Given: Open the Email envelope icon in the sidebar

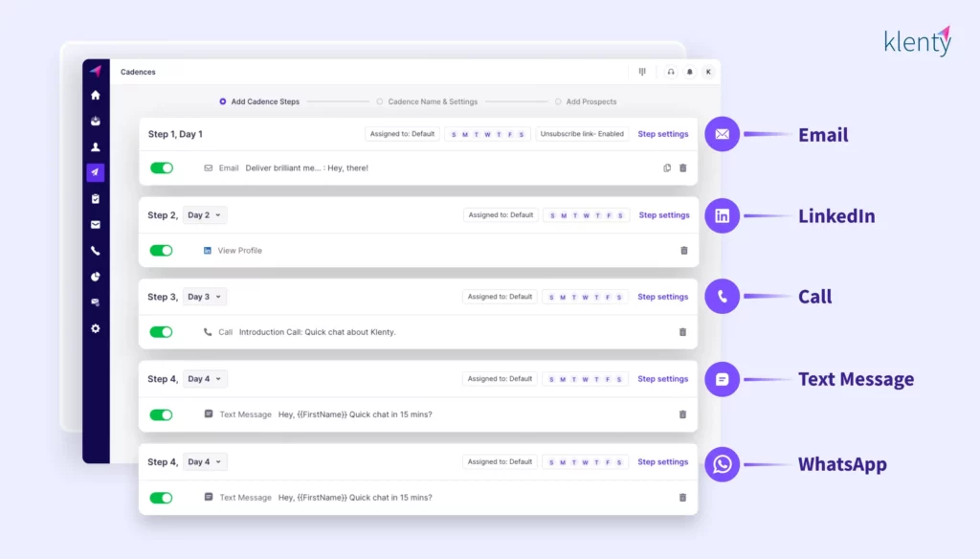Looking at the screenshot, I should tap(95, 226).
